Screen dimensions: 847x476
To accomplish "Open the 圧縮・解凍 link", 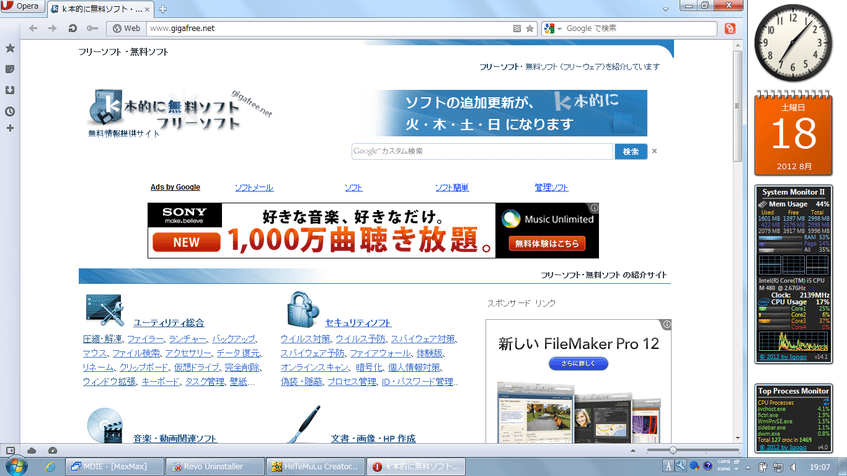I will (x=102, y=339).
